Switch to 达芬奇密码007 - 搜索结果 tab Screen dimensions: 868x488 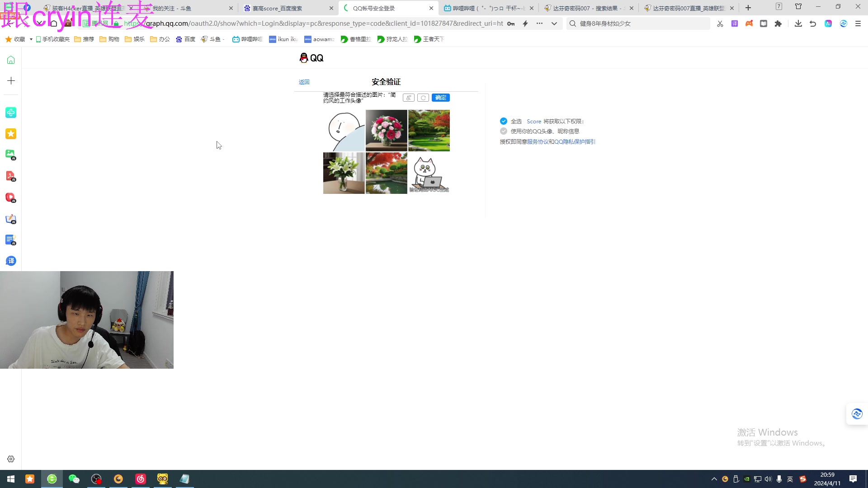tap(588, 8)
